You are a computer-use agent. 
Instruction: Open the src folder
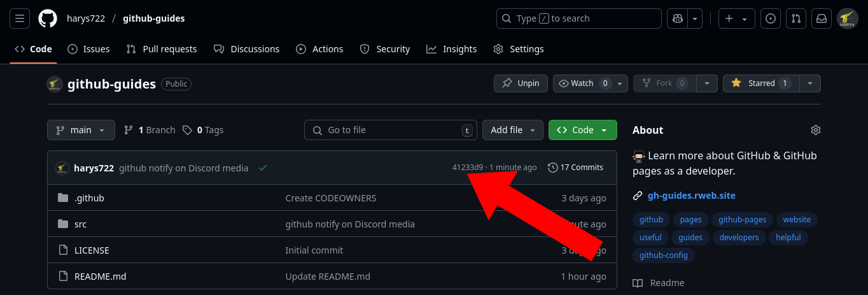pyautogui.click(x=80, y=224)
